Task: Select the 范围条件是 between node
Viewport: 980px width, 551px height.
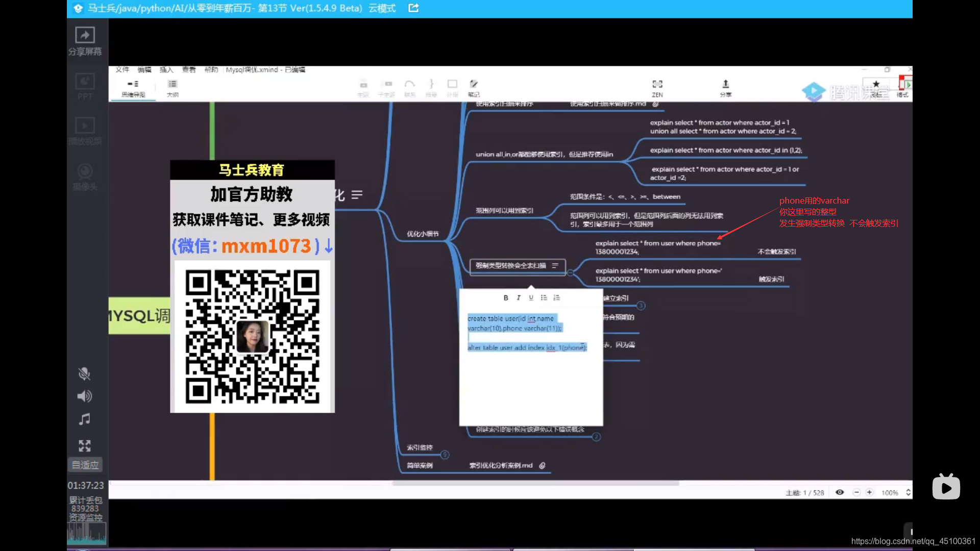Action: point(625,197)
